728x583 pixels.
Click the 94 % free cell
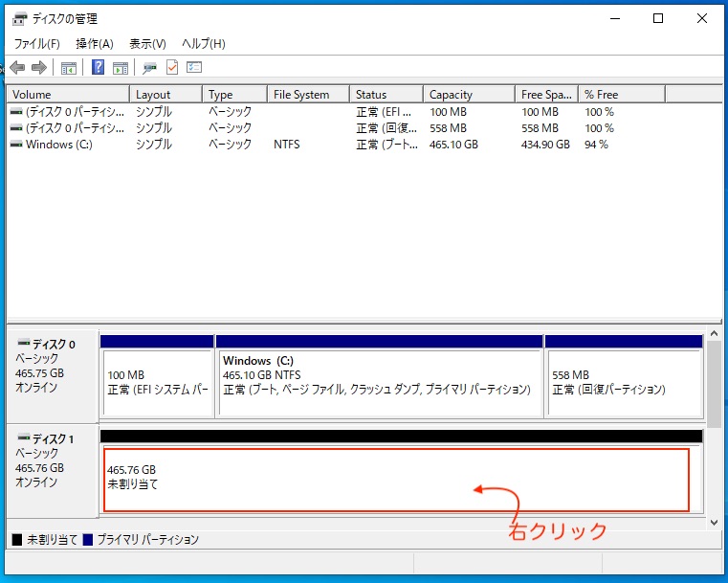[x=596, y=145]
